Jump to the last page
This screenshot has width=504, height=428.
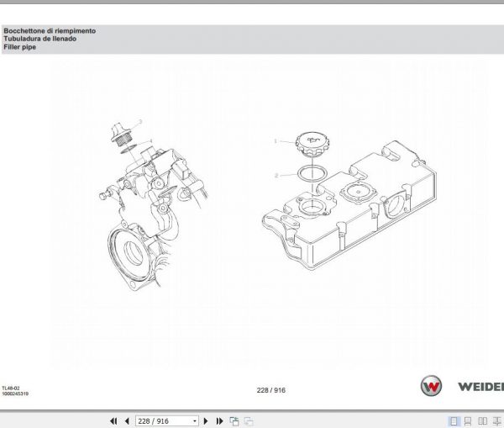219,421
